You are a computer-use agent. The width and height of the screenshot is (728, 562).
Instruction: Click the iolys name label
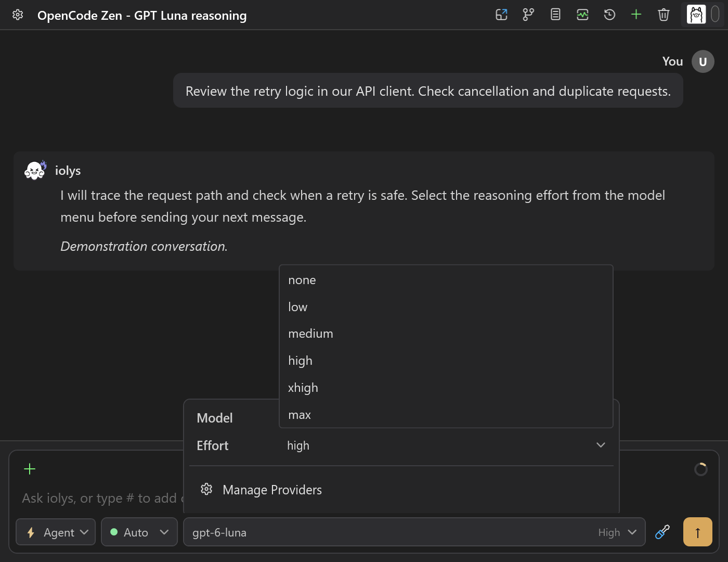pyautogui.click(x=68, y=171)
